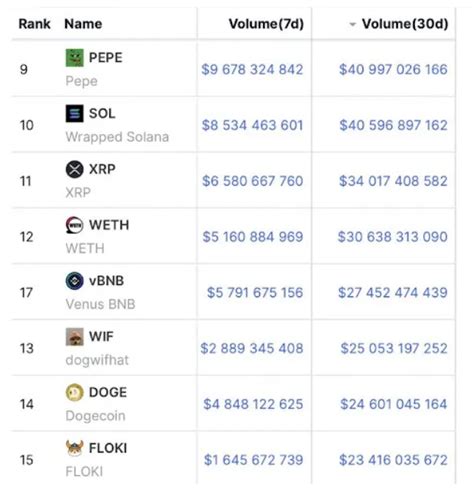Click the WETH token logo icon
This screenshot has width=474, height=495.
[x=74, y=225]
